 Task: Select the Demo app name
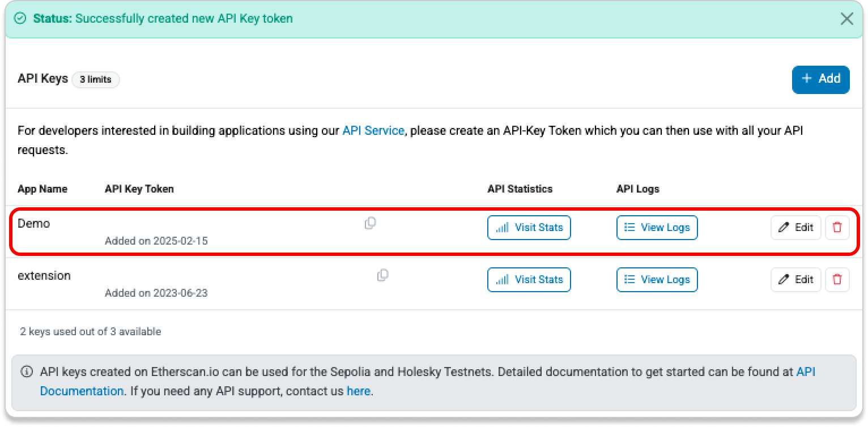coord(34,224)
